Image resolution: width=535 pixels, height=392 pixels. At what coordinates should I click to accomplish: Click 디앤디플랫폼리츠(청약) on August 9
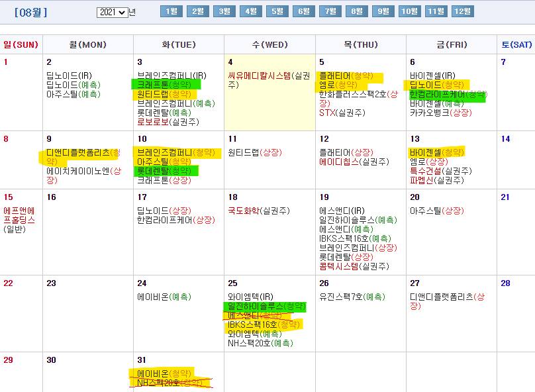(83, 157)
